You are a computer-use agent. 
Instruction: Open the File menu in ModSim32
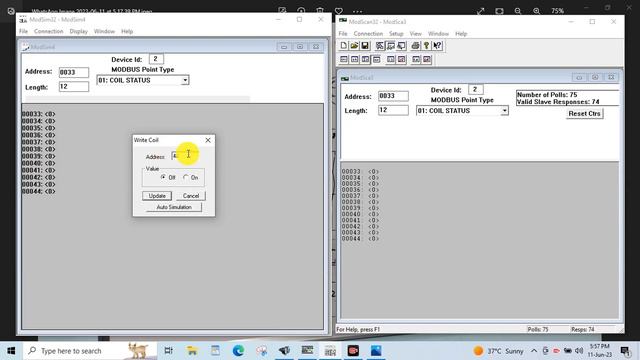(x=24, y=31)
